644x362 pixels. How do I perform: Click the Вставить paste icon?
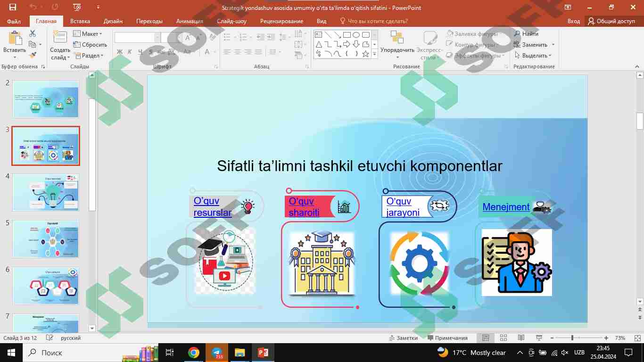(15, 38)
